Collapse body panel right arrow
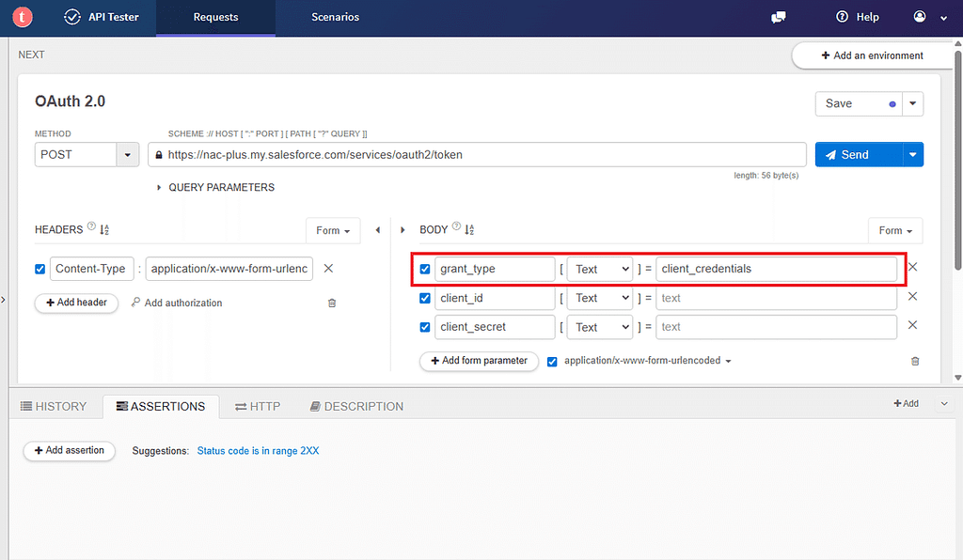963x560 pixels. (403, 230)
